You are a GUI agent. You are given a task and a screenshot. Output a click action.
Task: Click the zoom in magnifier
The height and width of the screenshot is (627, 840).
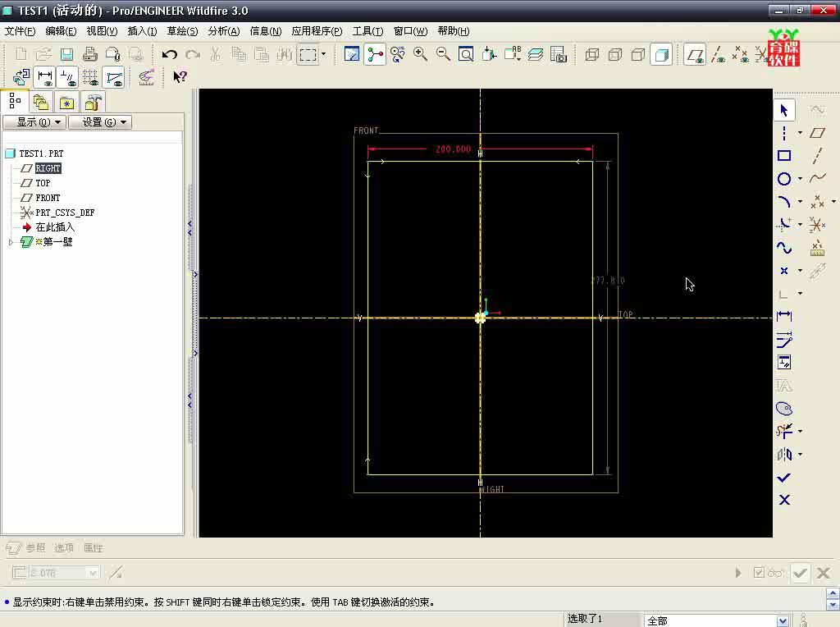[x=421, y=55]
